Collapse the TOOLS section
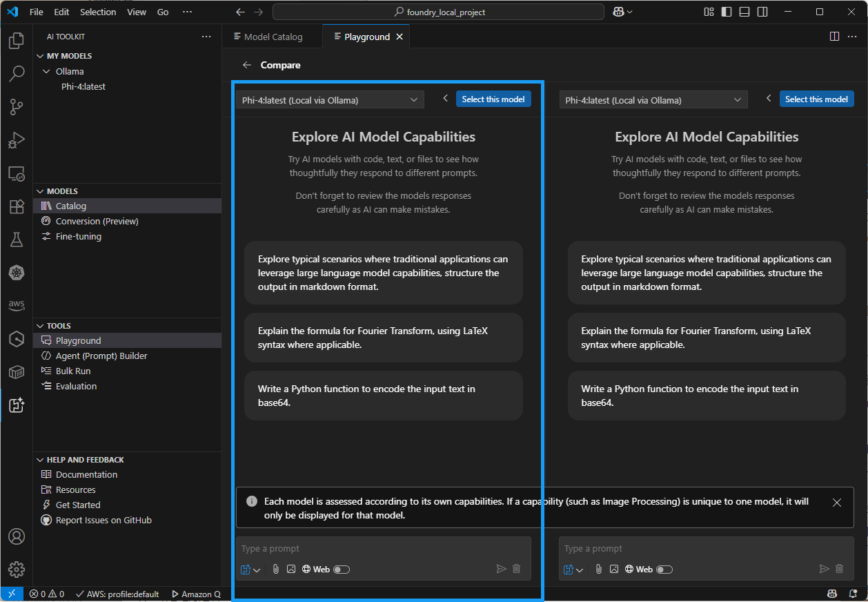This screenshot has height=602, width=868. [40, 326]
